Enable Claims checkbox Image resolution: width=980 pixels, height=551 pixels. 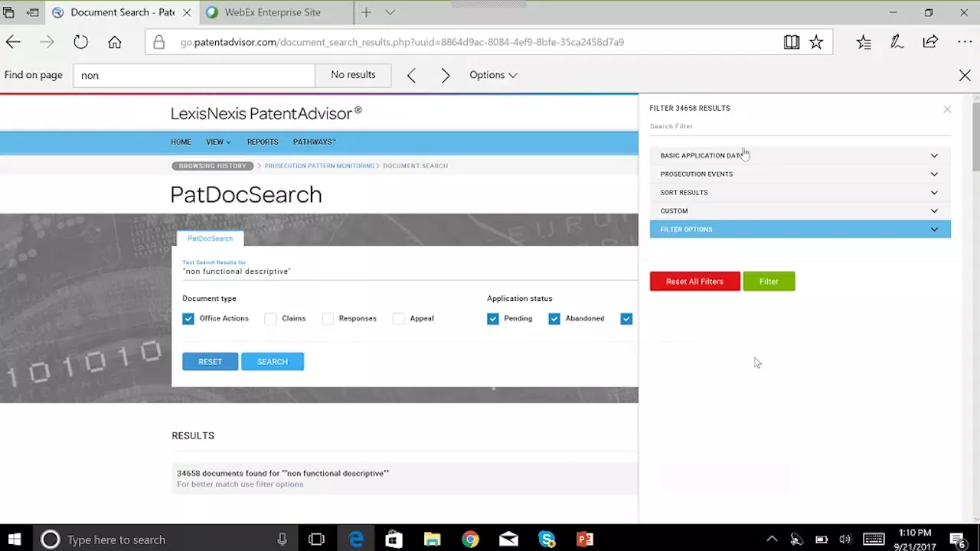pos(270,318)
